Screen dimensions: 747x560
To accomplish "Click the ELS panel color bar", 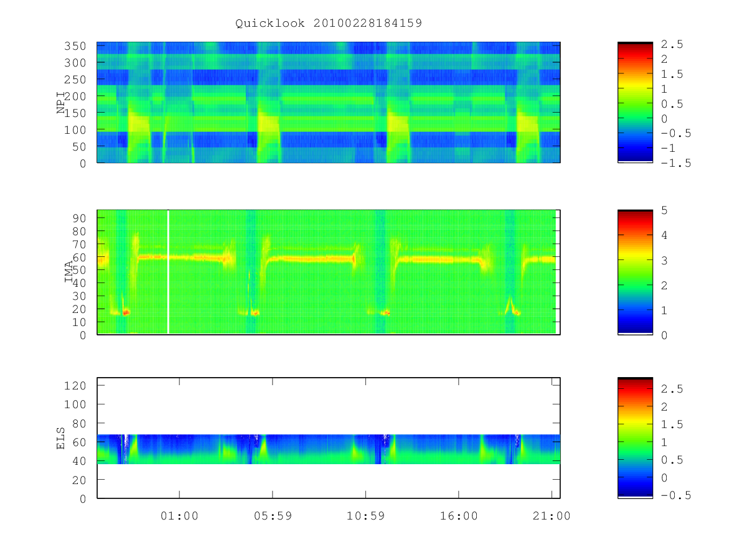I will (x=635, y=438).
